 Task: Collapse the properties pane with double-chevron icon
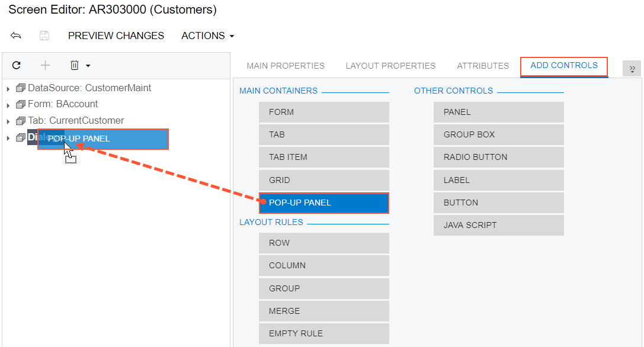tap(632, 69)
